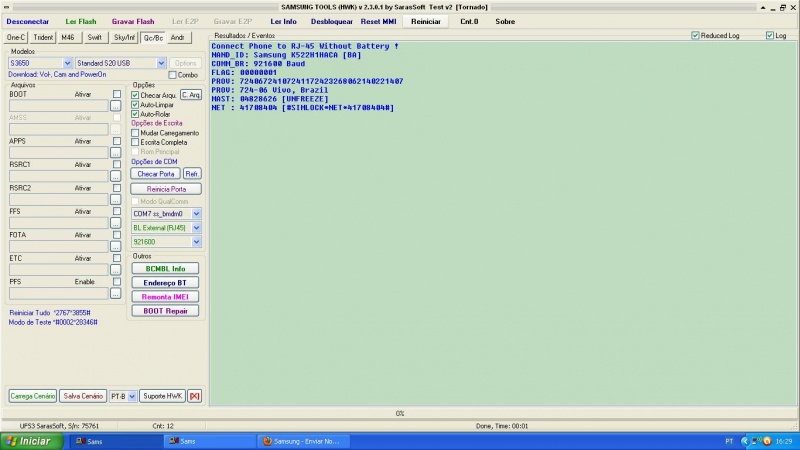Open the Sobre menu item
Viewport: 800px width, 450px height.
click(505, 21)
